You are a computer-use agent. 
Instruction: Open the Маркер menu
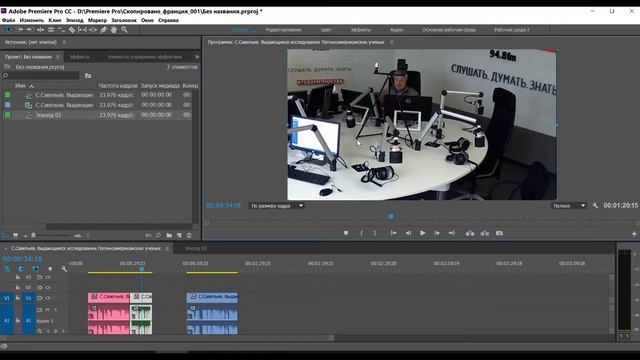[x=97, y=20]
